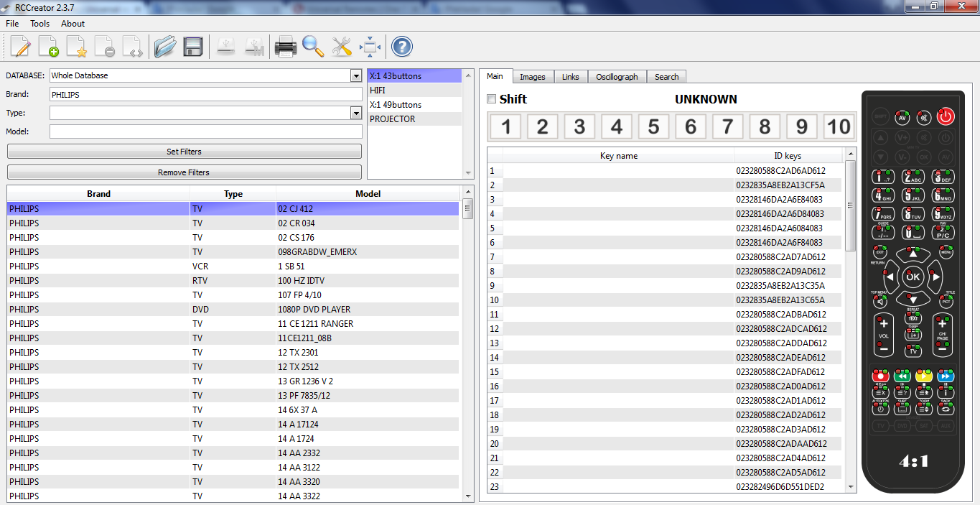
Task: Save using the floppy disk icon
Action: tap(193, 47)
